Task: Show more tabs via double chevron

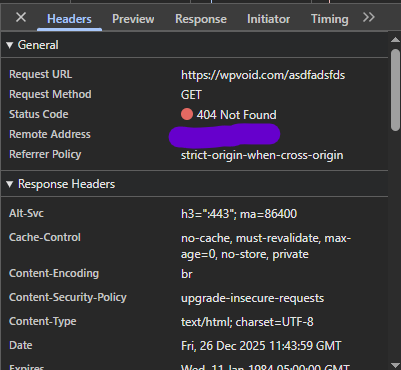Action: pyautogui.click(x=369, y=17)
